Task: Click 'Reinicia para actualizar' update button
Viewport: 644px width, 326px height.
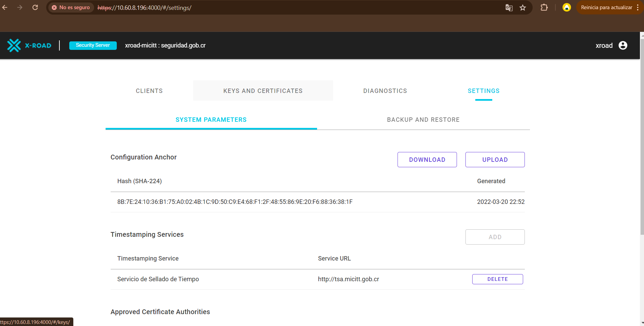Action: pos(606,7)
